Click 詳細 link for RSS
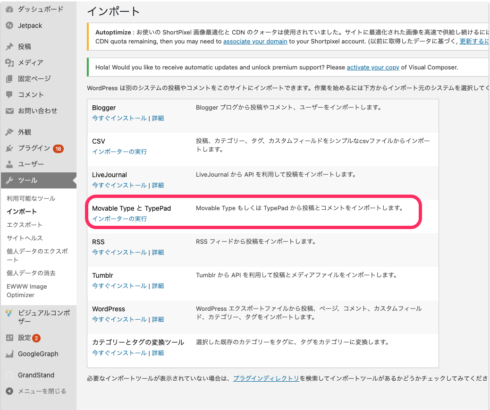 pos(158,252)
